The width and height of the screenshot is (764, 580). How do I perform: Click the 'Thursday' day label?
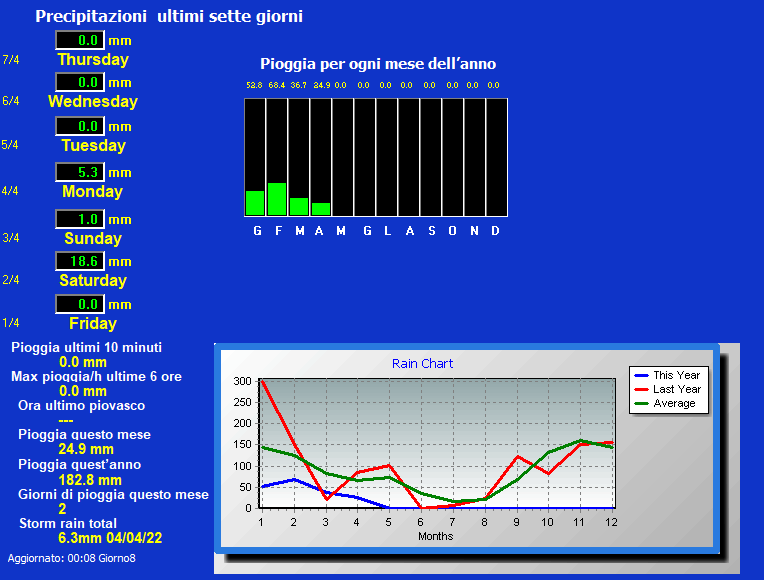(x=93, y=59)
